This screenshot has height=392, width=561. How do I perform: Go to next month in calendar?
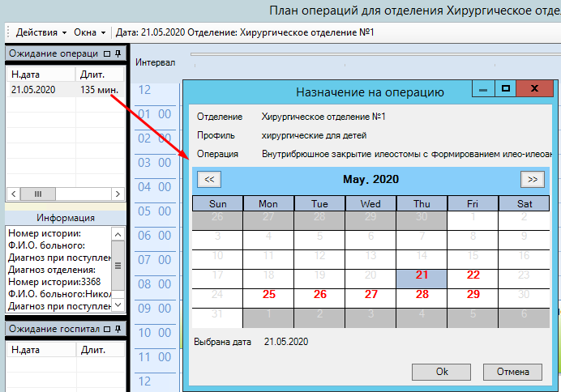point(533,179)
